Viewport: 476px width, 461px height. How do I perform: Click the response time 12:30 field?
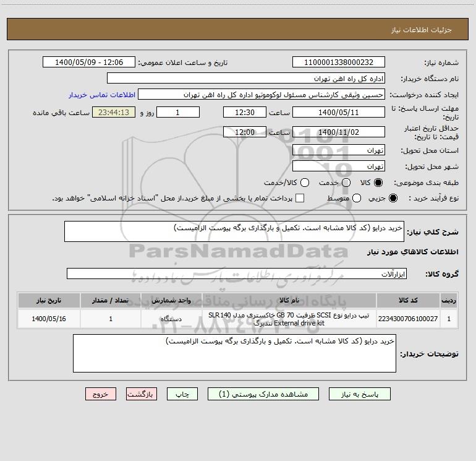(245, 112)
